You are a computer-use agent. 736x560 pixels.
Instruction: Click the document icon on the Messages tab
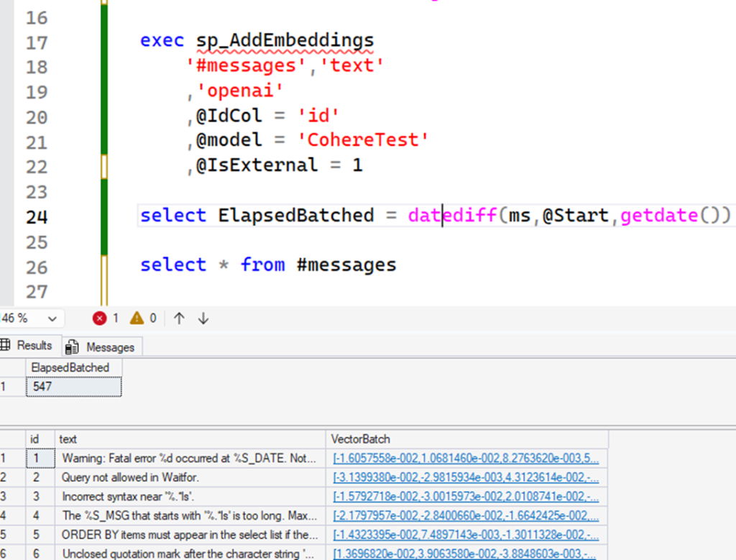[71, 346]
